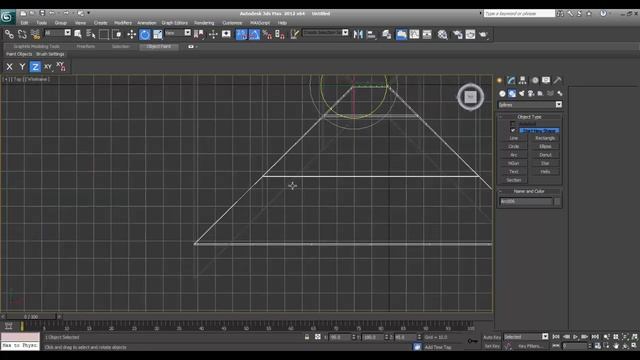
Task: Click the Unlink Selection icon
Action: point(22,34)
